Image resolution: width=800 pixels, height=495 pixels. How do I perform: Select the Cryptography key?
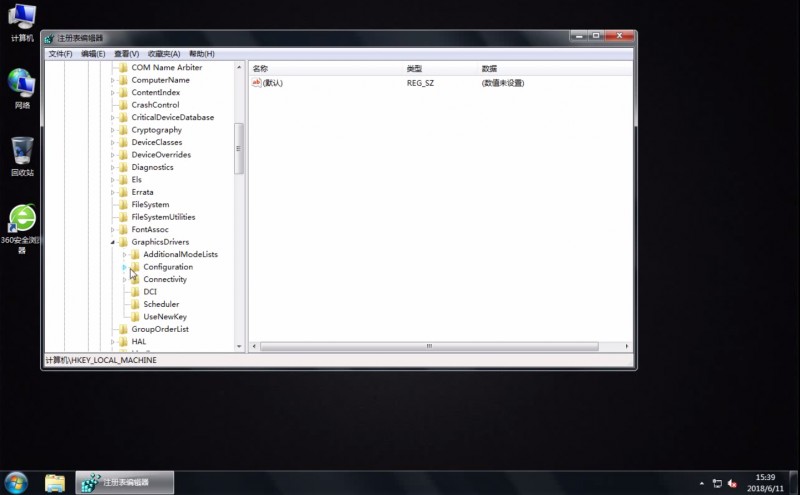pos(156,130)
